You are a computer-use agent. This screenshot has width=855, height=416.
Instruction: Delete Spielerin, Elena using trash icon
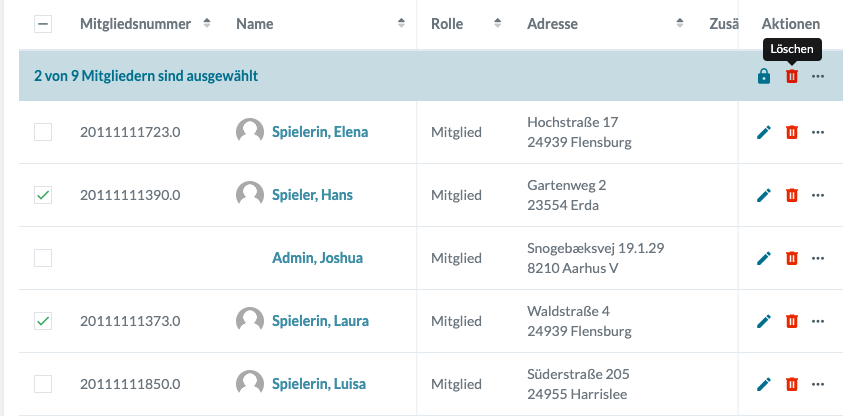tap(792, 132)
